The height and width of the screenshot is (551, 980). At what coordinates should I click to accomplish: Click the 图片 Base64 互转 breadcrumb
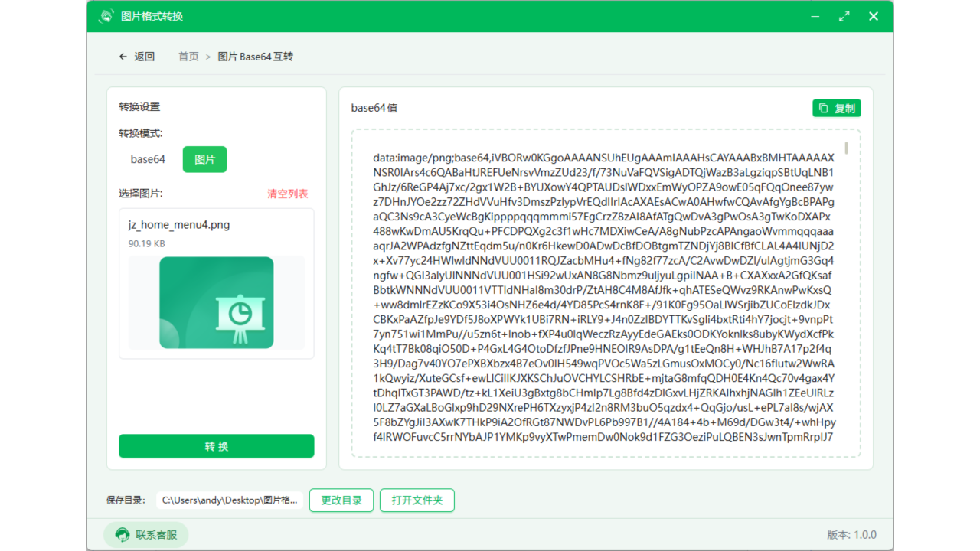point(256,57)
